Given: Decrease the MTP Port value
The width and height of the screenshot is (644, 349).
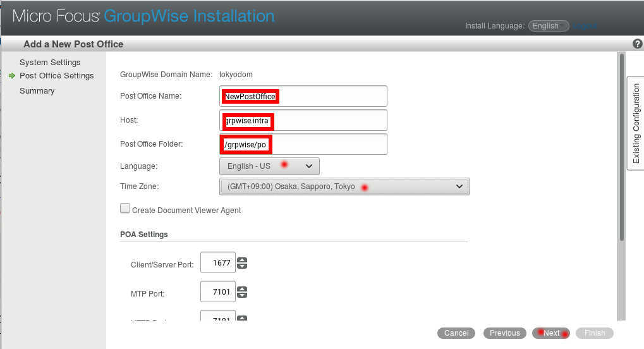Looking at the screenshot, I should [242, 295].
